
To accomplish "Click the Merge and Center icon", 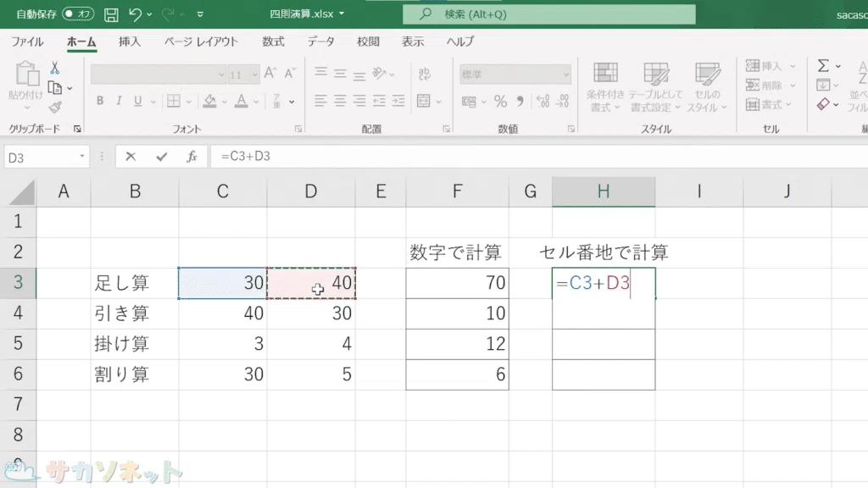I will point(424,101).
